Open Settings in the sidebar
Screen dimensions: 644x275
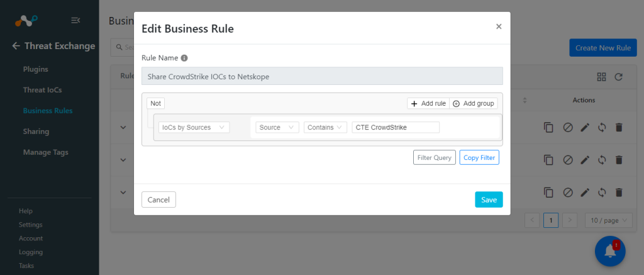pos(30,225)
